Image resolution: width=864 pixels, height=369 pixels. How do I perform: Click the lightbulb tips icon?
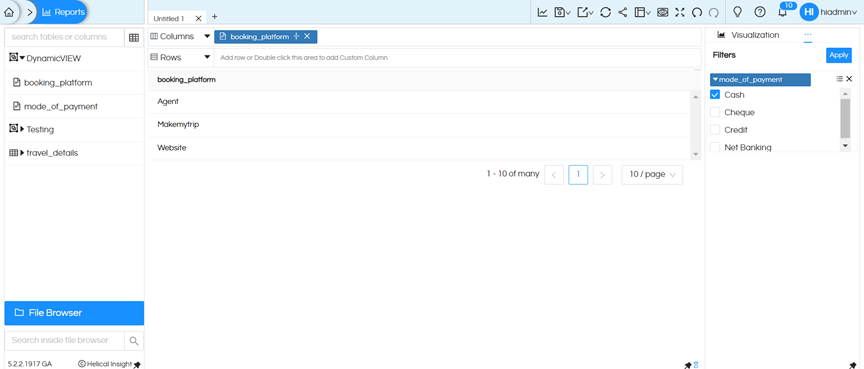tap(737, 12)
